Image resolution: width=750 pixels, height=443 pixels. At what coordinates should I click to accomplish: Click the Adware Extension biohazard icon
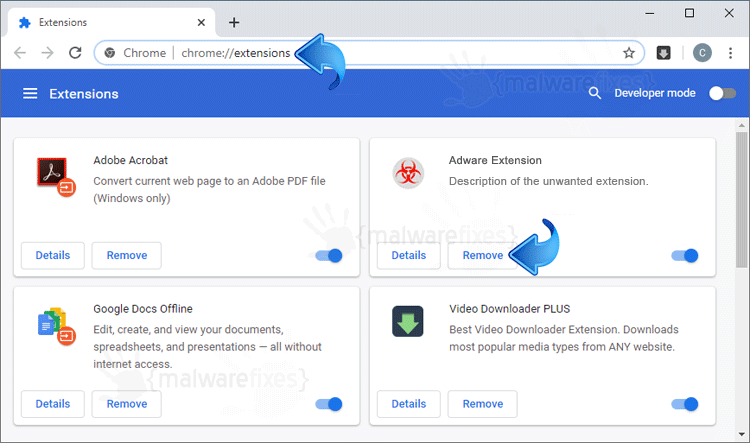(x=408, y=173)
